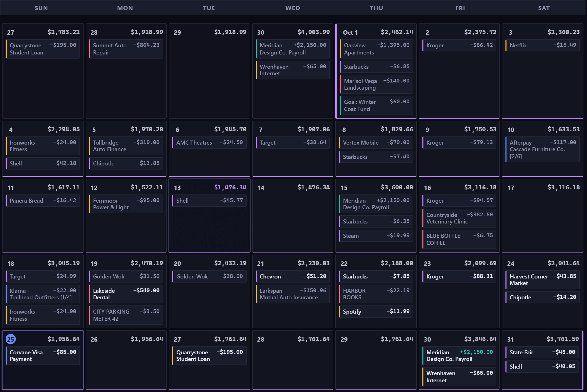Select Kroger transaction on the 23rd

coord(459,276)
